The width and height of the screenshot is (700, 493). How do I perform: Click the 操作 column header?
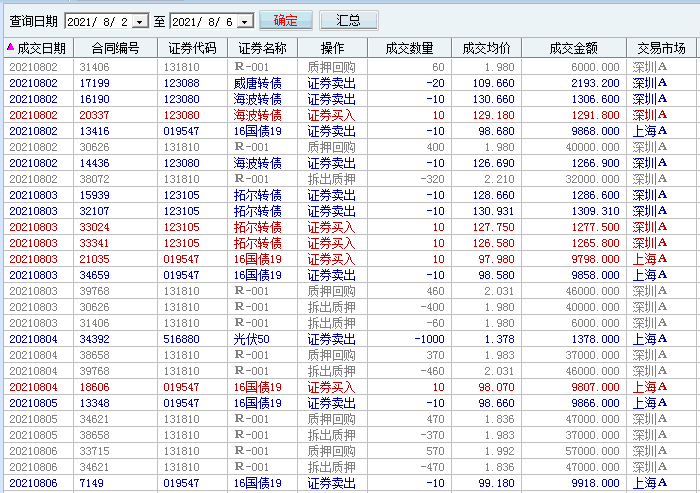pos(332,48)
